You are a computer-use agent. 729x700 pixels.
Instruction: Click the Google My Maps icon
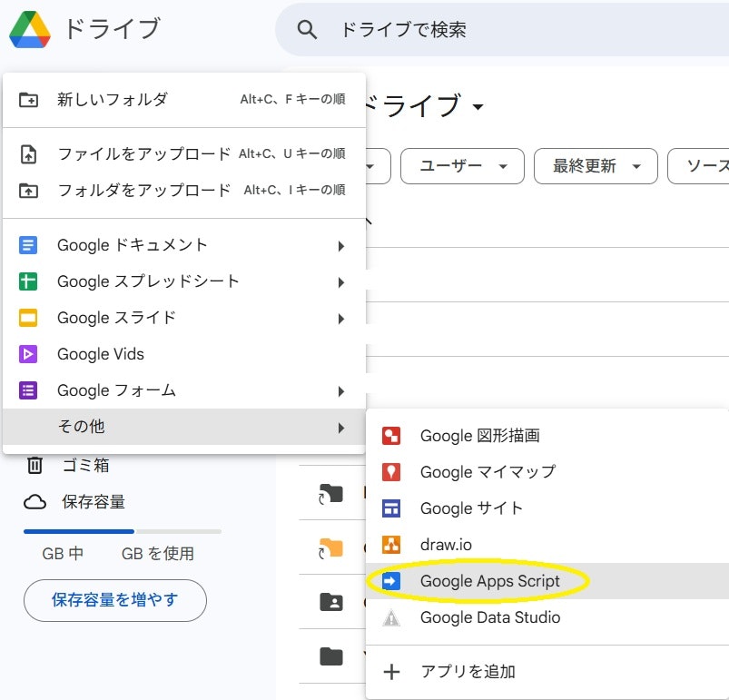(391, 472)
